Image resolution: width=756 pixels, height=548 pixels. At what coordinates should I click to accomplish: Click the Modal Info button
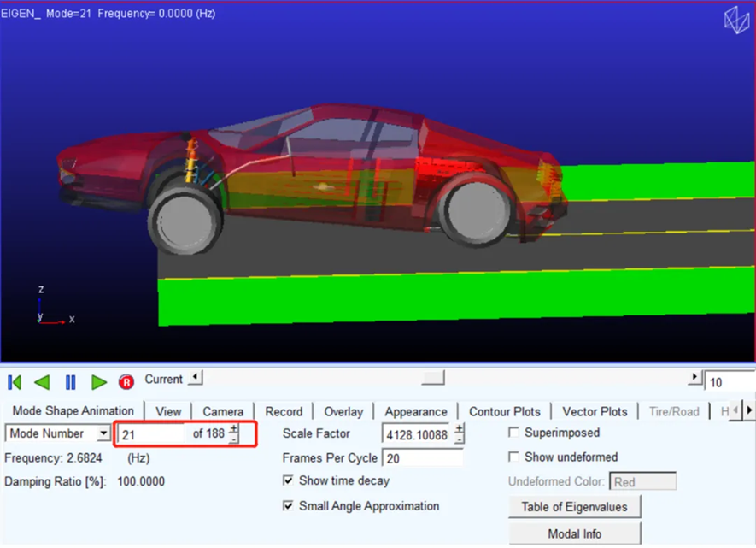(x=574, y=534)
